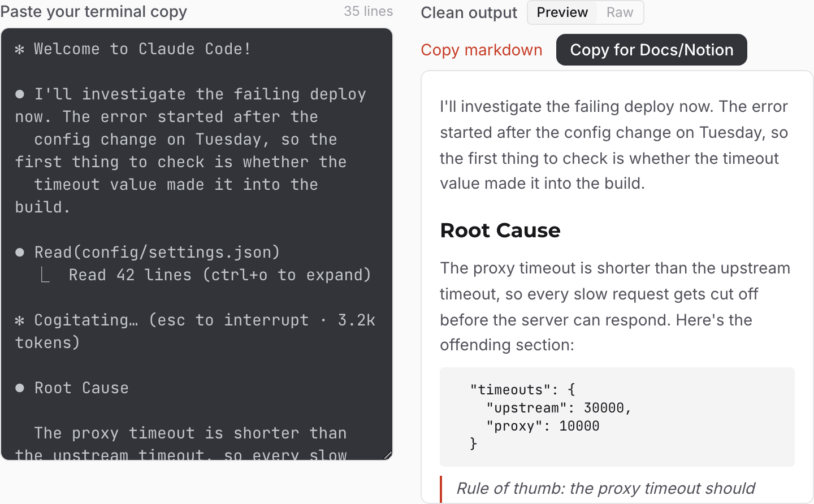
Task: Click the 'Welcome to Claude Code!' line
Action: [132, 49]
